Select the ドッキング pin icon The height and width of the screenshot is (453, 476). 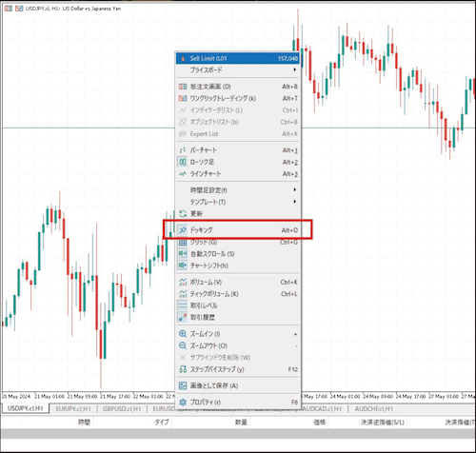[183, 230]
